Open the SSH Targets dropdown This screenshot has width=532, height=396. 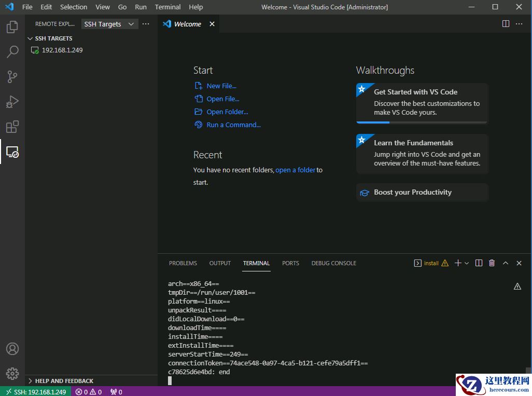pos(109,24)
